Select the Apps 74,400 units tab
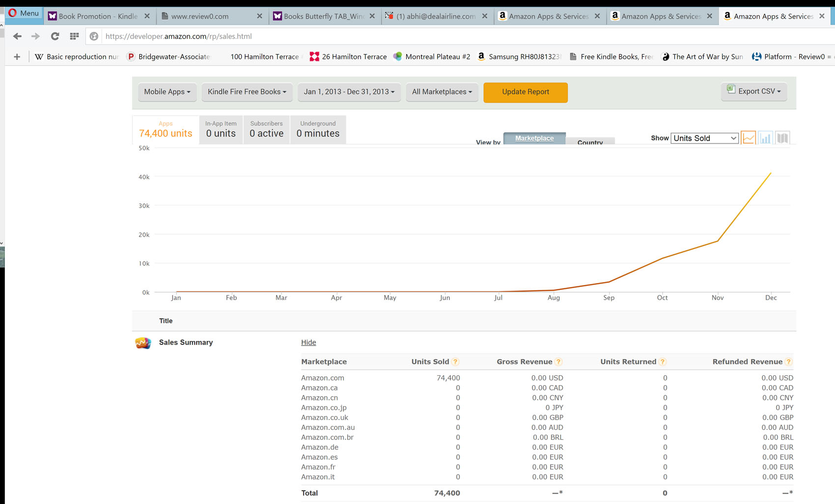Screen dimensions: 835x504 [166, 129]
